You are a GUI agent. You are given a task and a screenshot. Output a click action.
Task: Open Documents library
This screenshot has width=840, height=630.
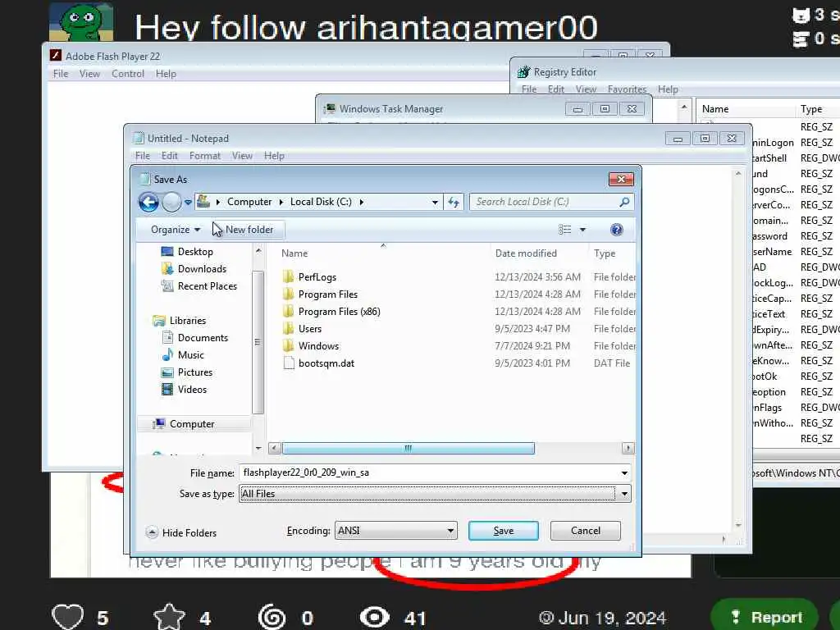click(203, 337)
